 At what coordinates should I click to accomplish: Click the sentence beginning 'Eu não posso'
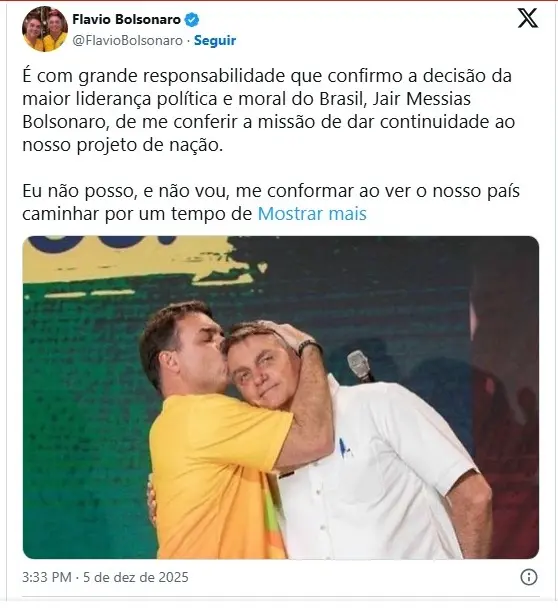click(x=271, y=191)
